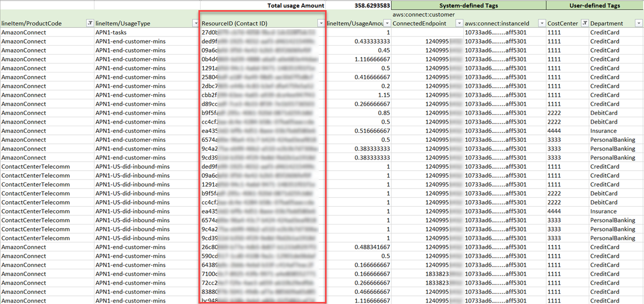Click the lineItem/UsageAmount filter arrow

[388, 23]
